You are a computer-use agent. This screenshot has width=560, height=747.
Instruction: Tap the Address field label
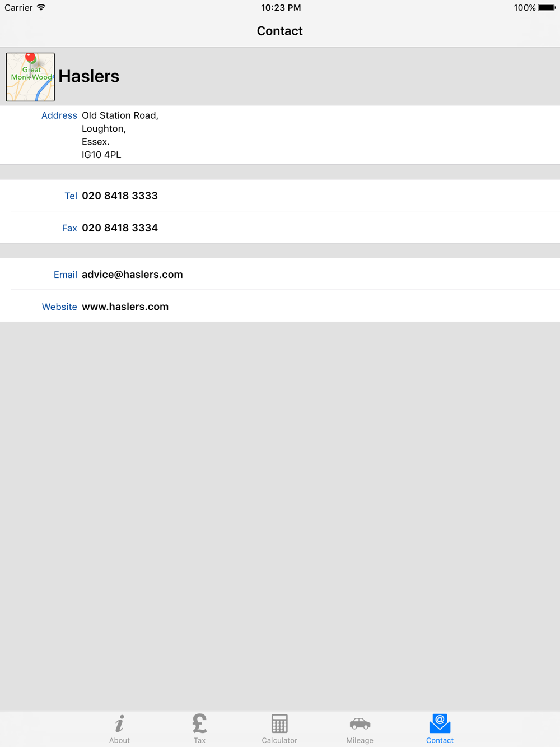(x=59, y=115)
